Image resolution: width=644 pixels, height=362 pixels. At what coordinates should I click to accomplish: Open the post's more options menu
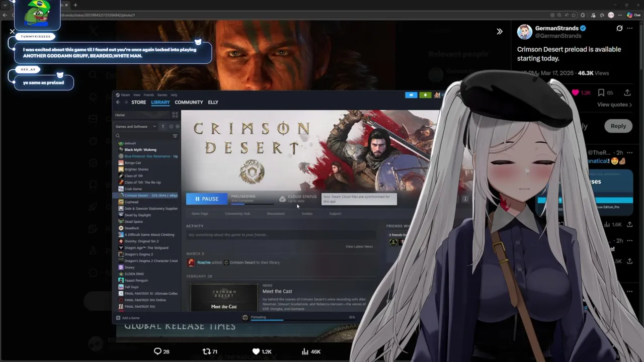629,28
